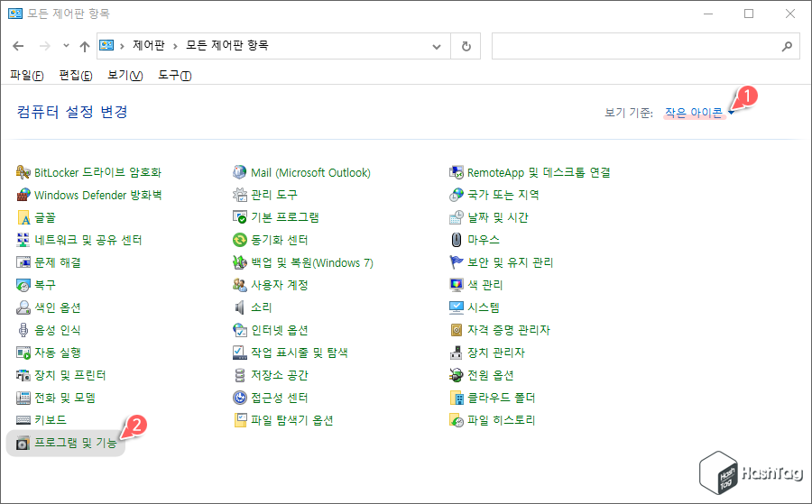Open the 동기화 센터 green icon
The width and height of the screenshot is (812, 504).
[239, 240]
